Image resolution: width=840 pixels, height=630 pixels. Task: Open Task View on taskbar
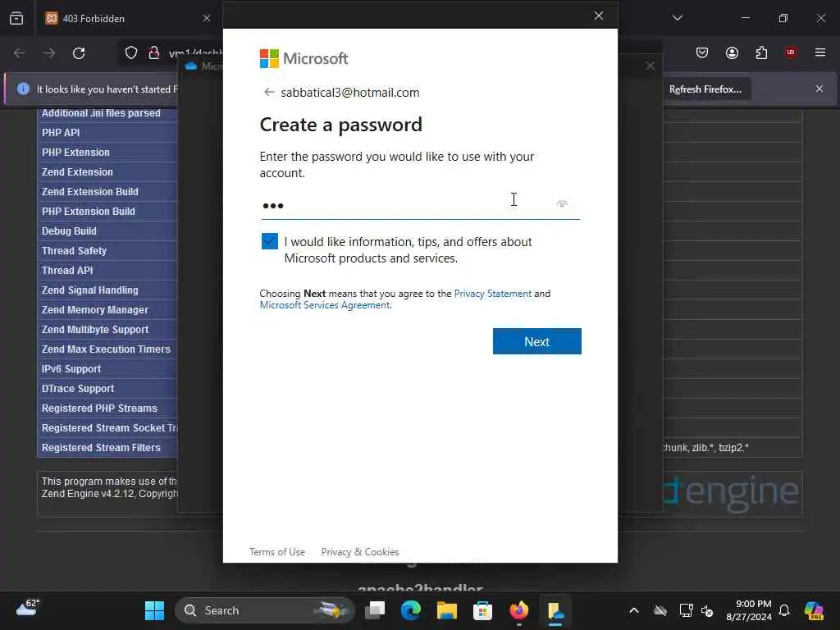[x=375, y=610]
